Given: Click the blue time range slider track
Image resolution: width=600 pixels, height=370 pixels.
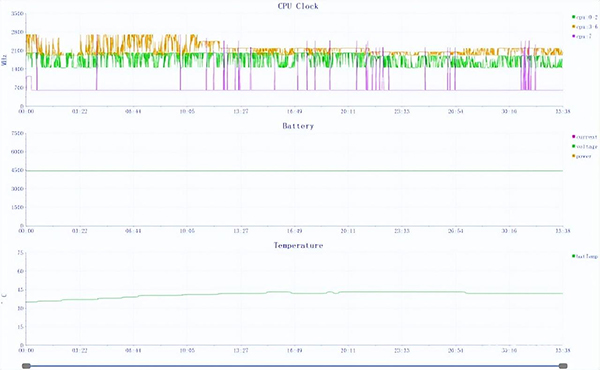Looking at the screenshot, I should point(295,366).
